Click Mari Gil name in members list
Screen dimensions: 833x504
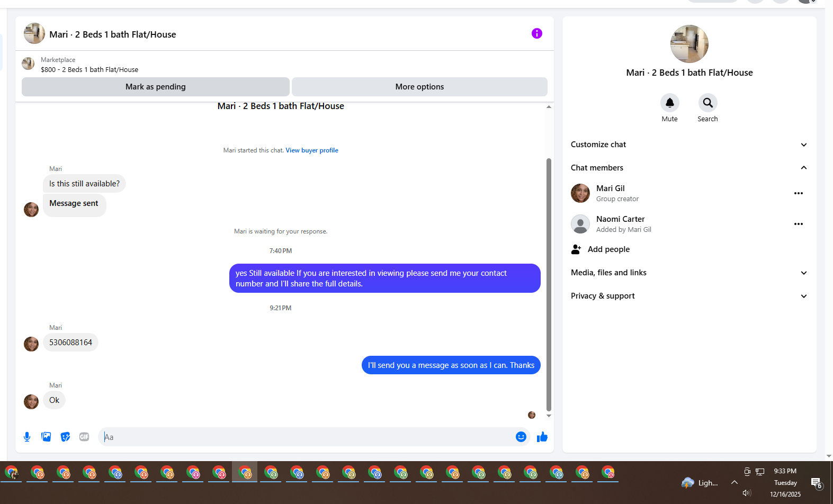pyautogui.click(x=610, y=188)
